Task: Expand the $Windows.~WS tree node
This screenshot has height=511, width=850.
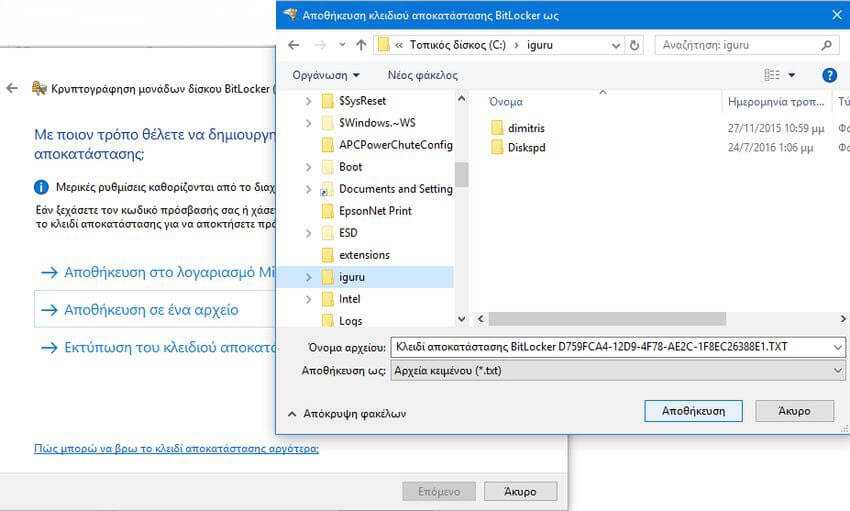Action: tap(308, 123)
